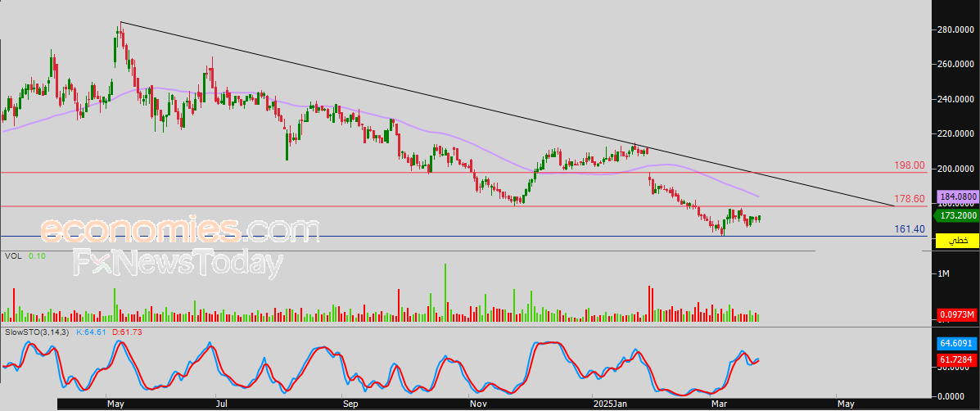Image resolution: width=980 pixels, height=411 pixels.
Task: Click the 1M volume scale label
Action: 944,274
